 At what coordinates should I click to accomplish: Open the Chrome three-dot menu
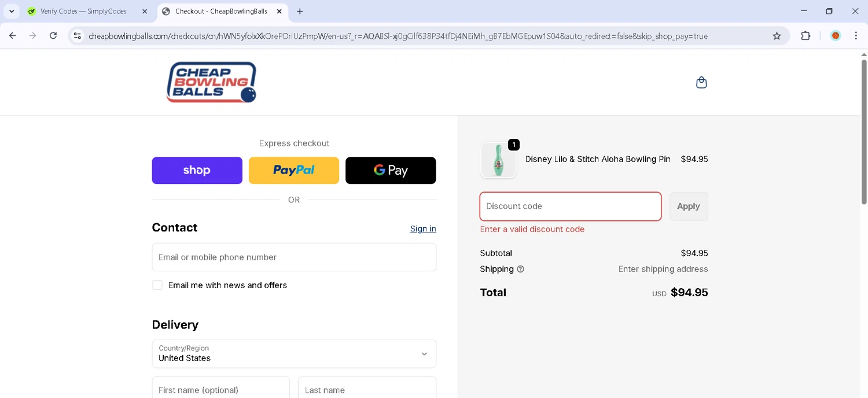[856, 36]
